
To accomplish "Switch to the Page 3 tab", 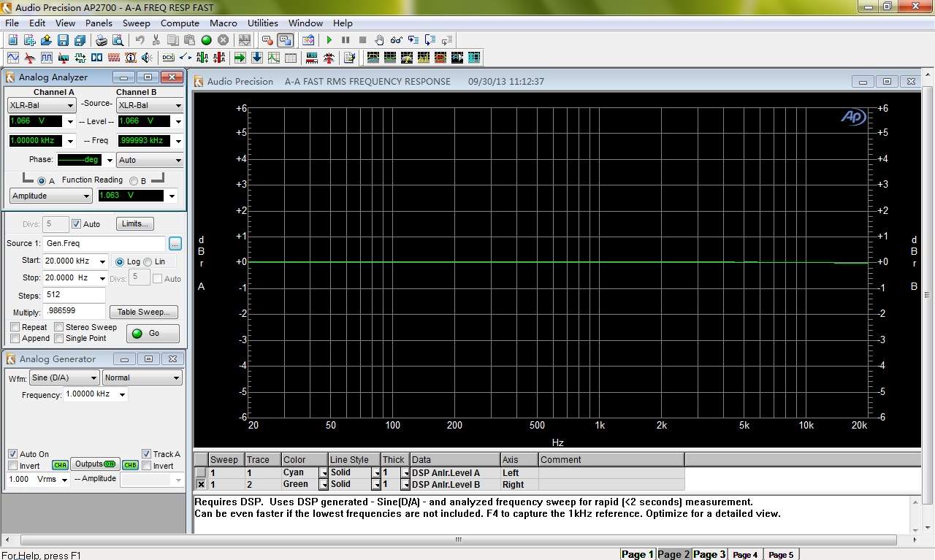I will [x=709, y=554].
